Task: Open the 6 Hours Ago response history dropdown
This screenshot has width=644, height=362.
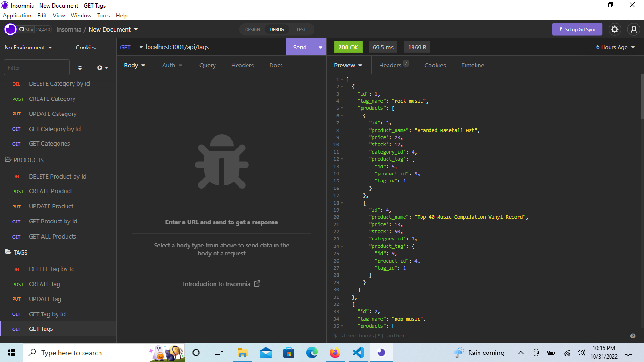Action: coord(614,47)
